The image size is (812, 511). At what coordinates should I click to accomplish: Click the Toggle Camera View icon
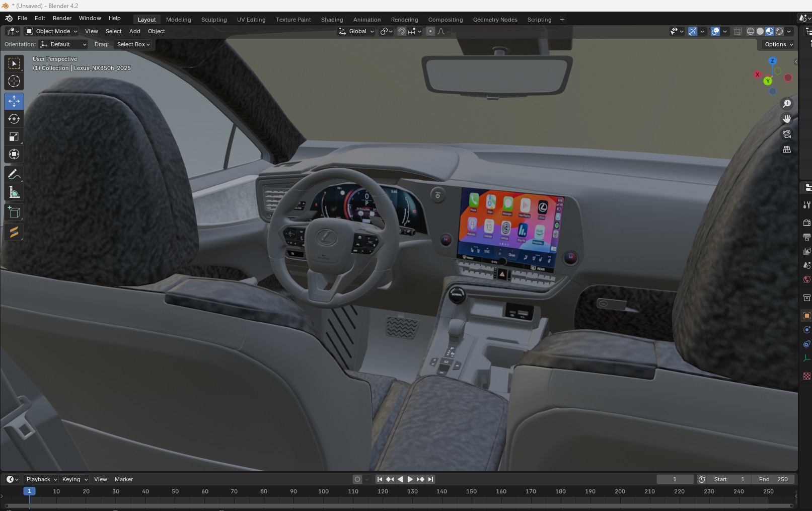click(786, 134)
